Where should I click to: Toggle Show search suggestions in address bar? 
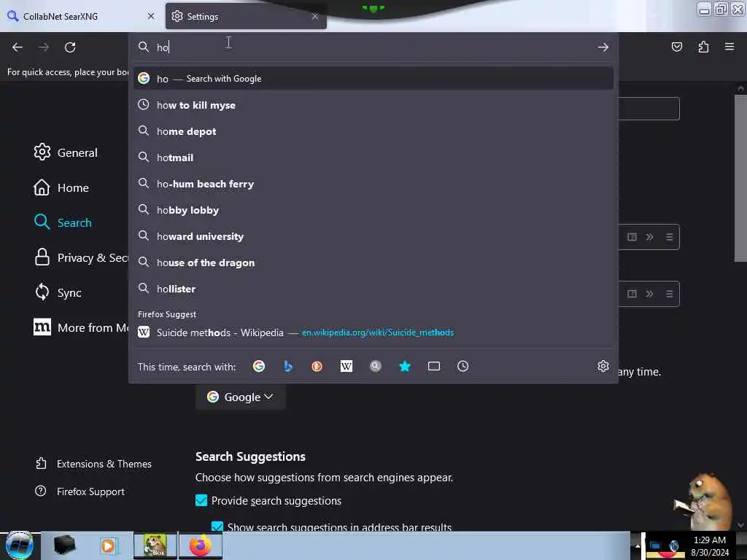coord(217,526)
